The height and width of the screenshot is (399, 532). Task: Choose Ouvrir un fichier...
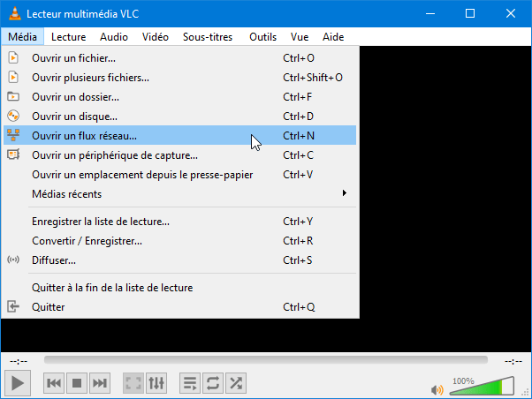point(179,58)
